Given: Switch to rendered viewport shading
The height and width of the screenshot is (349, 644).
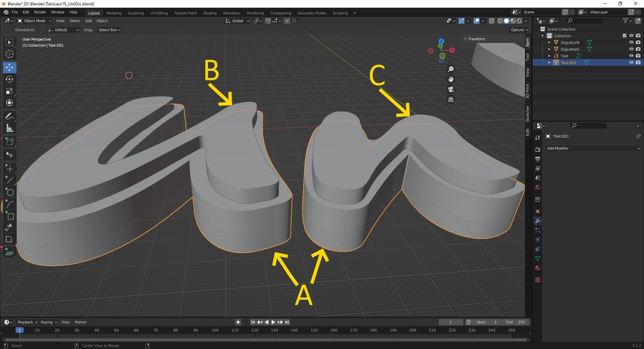Looking at the screenshot, I should [519, 21].
